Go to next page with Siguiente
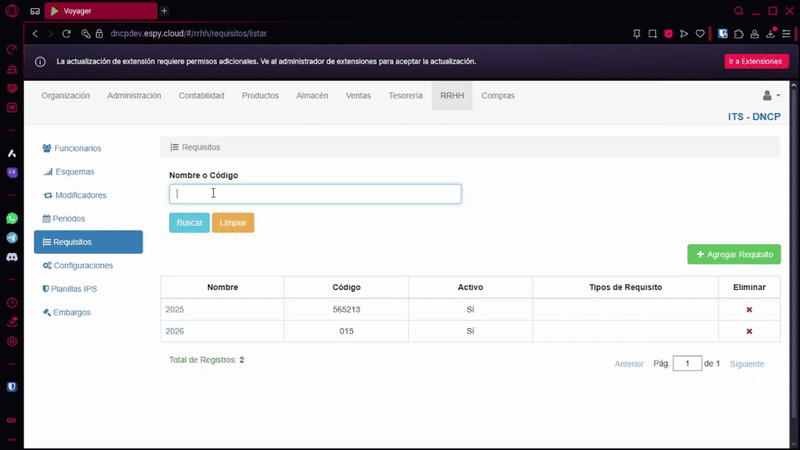The height and width of the screenshot is (450, 800). 746,364
